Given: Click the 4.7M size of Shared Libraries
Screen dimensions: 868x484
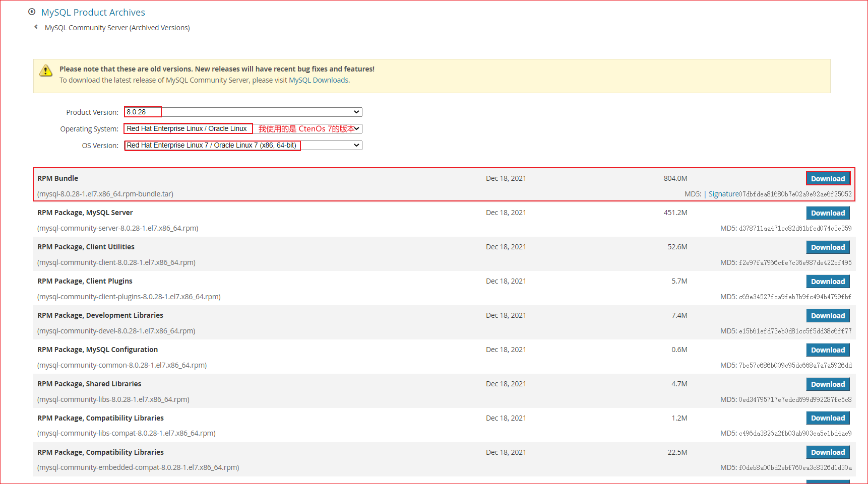Looking at the screenshot, I should 679,384.
